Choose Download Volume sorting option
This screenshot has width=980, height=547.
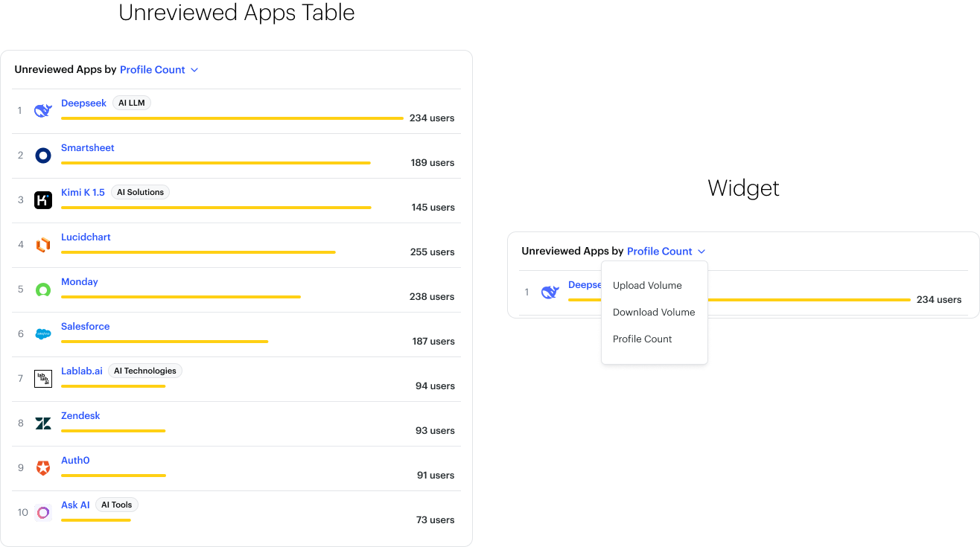pyautogui.click(x=654, y=313)
